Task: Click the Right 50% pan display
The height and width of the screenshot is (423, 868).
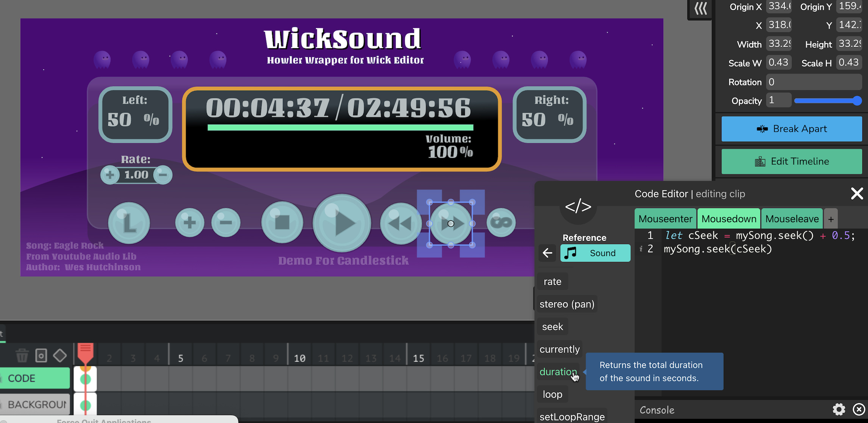Action: [x=550, y=114]
